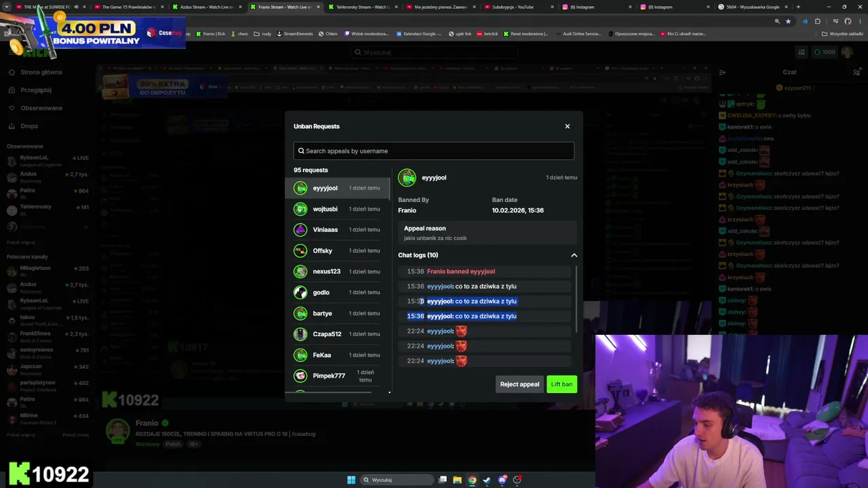Click godlo's avatar icon
Viewport: 868px width, 488px height.
[x=300, y=292]
